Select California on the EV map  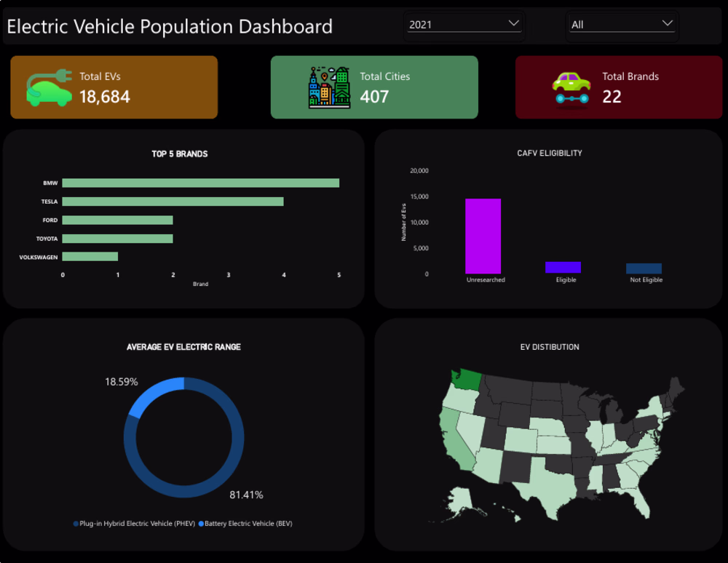point(455,441)
